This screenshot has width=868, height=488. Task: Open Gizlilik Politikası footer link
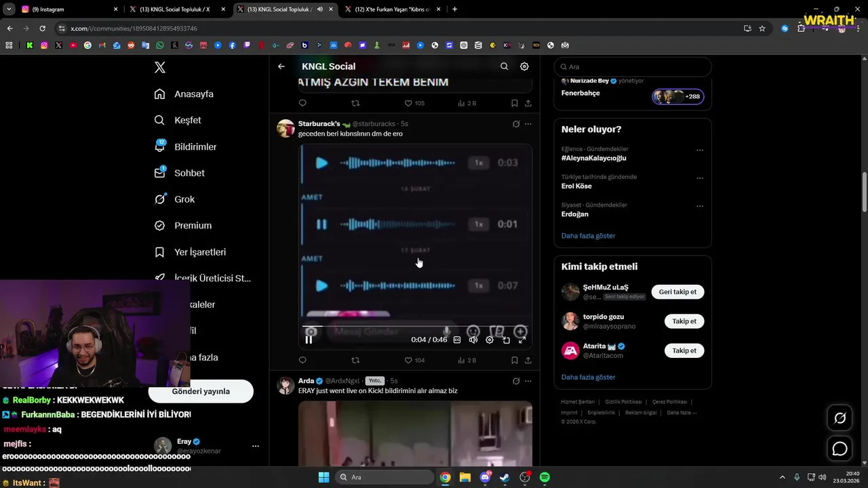click(x=623, y=402)
